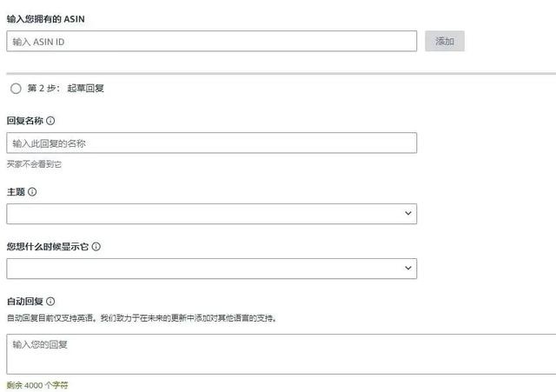The width and height of the screenshot is (556, 392).
Task: Open the 您想什么时候显示它 dropdown box
Action: coord(211,269)
